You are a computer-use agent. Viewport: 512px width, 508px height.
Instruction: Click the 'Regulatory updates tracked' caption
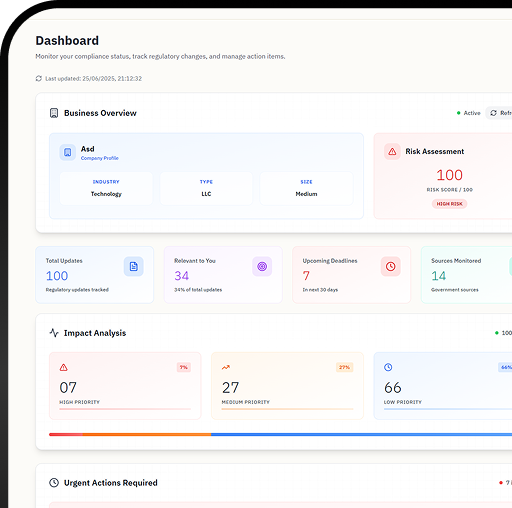77,290
